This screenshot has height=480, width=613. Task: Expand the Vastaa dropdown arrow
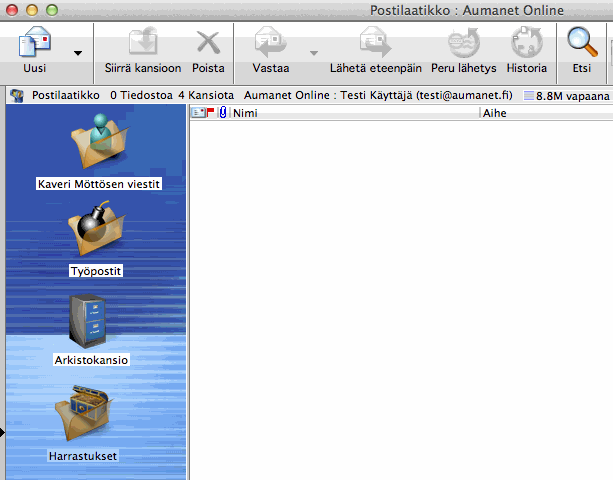click(x=313, y=52)
